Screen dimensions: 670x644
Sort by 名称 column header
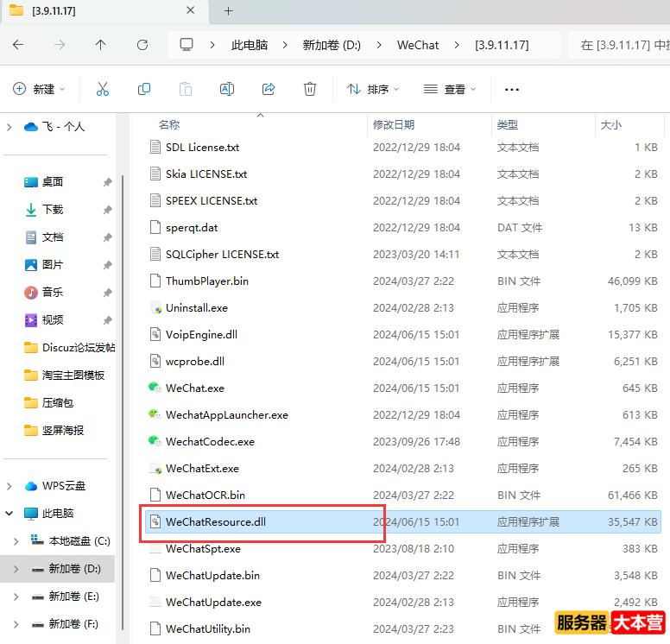(169, 124)
